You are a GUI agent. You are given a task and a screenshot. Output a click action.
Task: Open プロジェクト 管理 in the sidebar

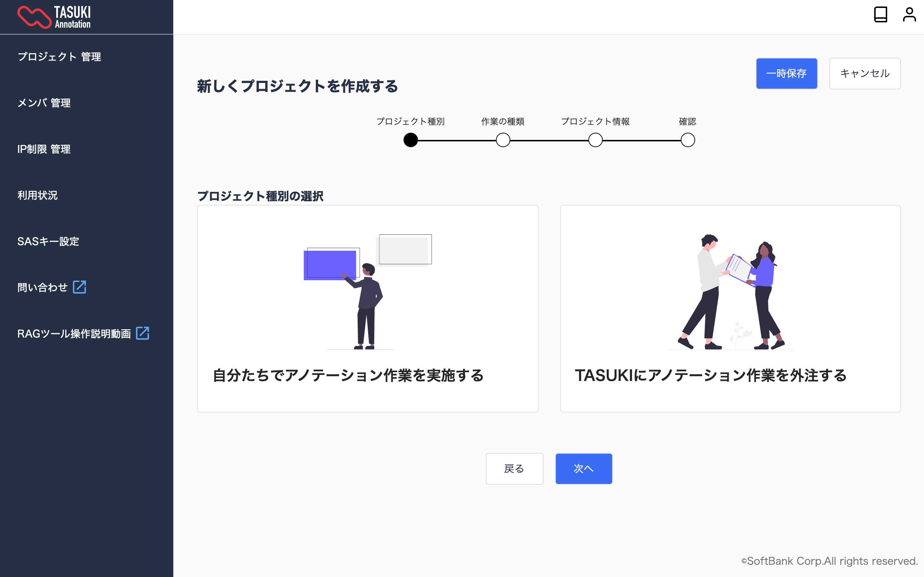click(x=59, y=57)
